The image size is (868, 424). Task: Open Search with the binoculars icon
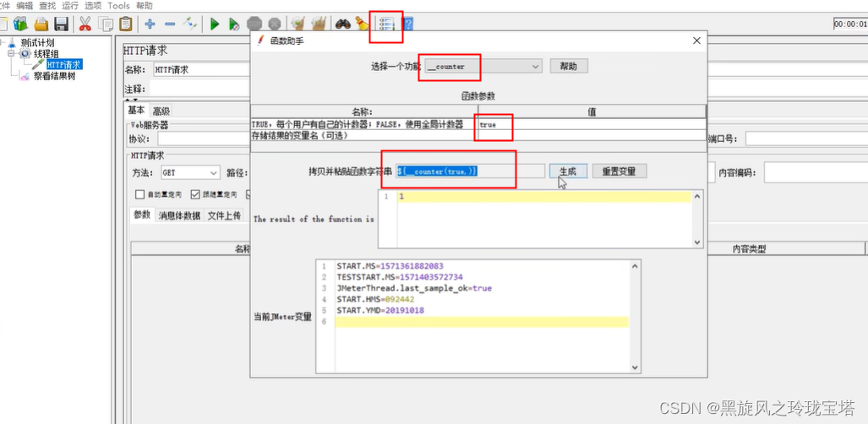point(342,24)
